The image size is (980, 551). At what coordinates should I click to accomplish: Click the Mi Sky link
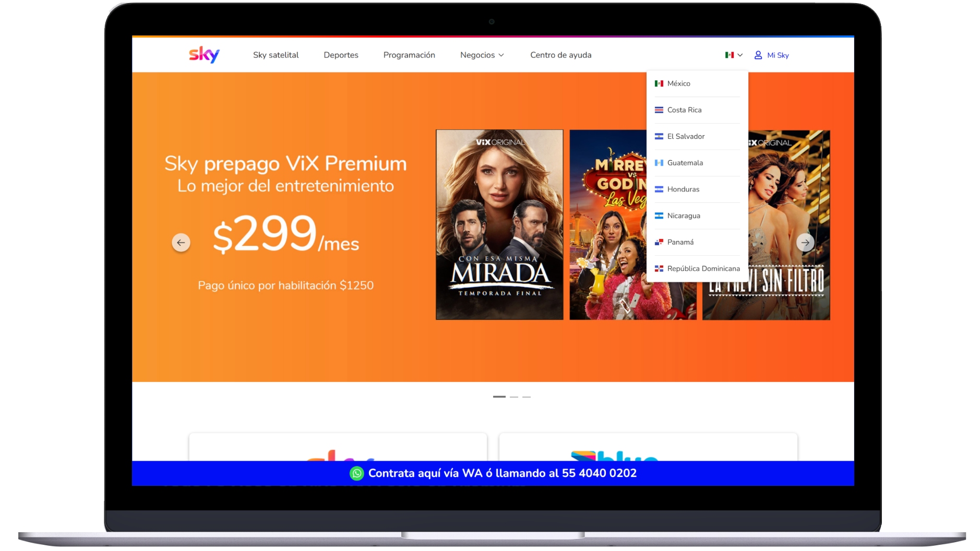(778, 55)
